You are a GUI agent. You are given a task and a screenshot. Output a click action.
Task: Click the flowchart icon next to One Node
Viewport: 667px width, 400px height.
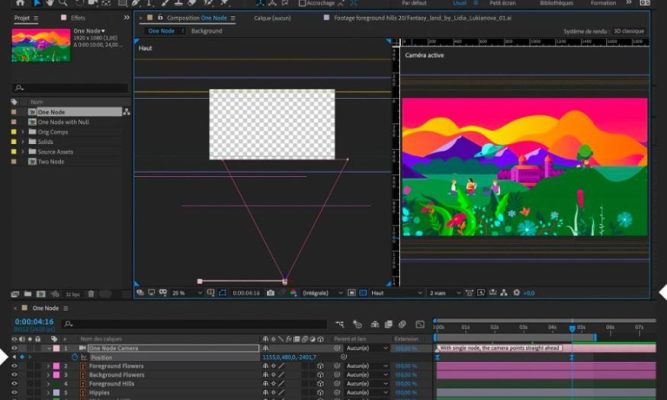(x=127, y=112)
